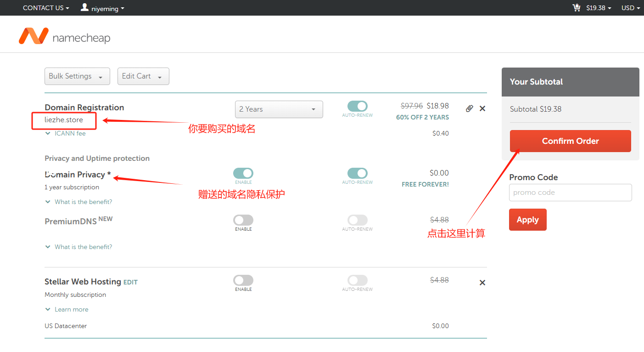Click the US Datacenter text
Viewport: 644px width, 352px height.
(x=66, y=326)
